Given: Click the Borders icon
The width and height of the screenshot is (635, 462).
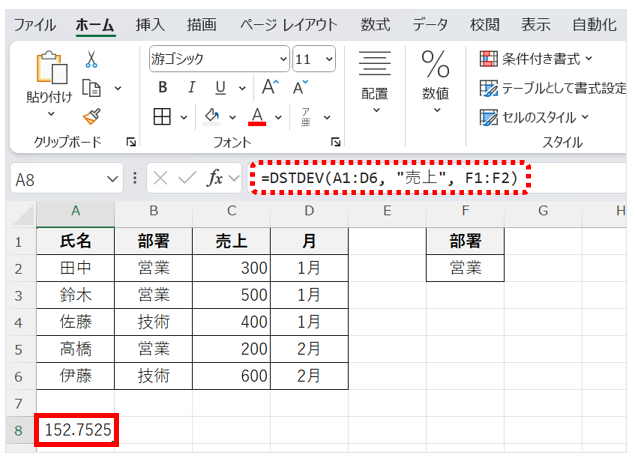Looking at the screenshot, I should tap(162, 116).
